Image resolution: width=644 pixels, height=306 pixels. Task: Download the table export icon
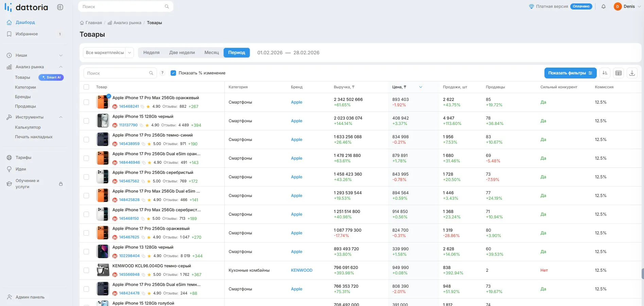[632, 73]
